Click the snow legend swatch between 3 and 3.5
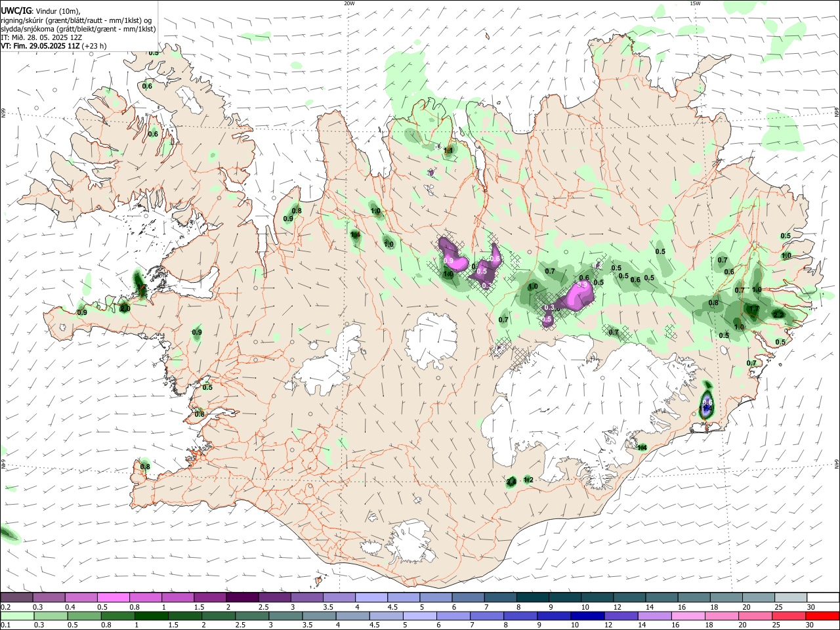The width and height of the screenshot is (840, 630). click(x=306, y=597)
